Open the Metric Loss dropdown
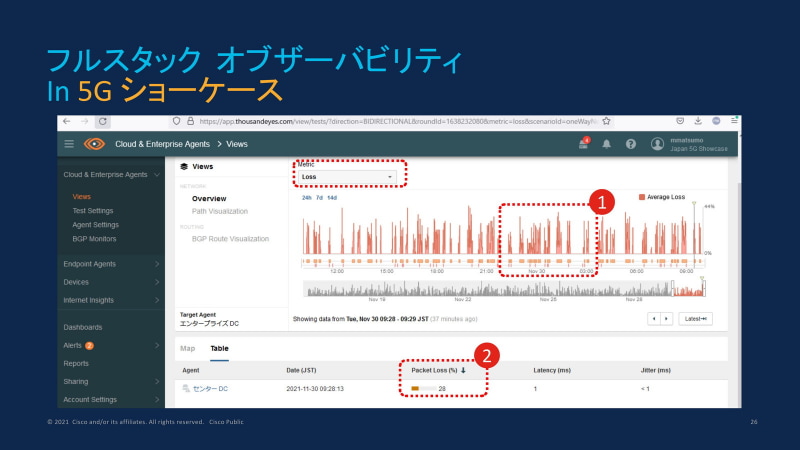800x450 pixels. coord(347,177)
